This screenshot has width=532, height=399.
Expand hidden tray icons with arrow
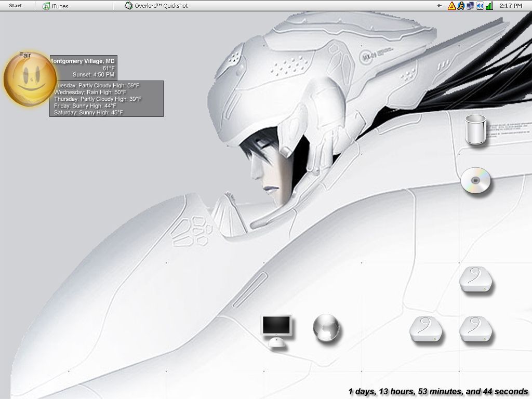tap(440, 6)
